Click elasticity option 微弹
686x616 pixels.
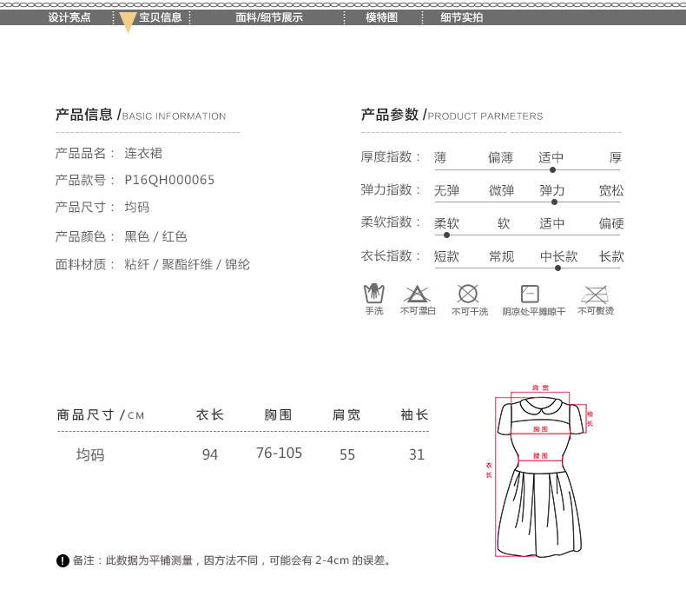[501, 190]
